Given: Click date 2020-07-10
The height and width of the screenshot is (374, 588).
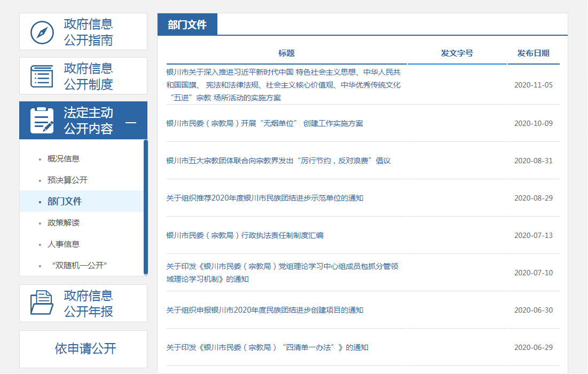Looking at the screenshot, I should 533,273.
